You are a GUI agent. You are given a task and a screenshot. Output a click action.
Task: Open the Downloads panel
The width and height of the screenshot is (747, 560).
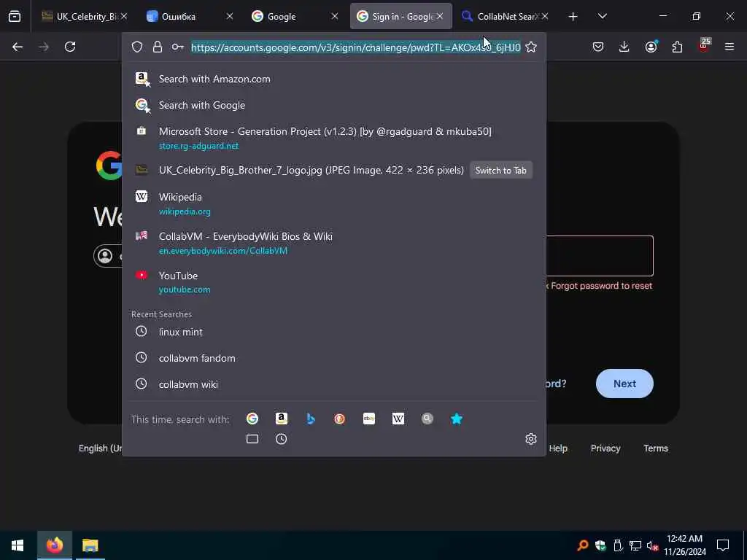click(624, 47)
